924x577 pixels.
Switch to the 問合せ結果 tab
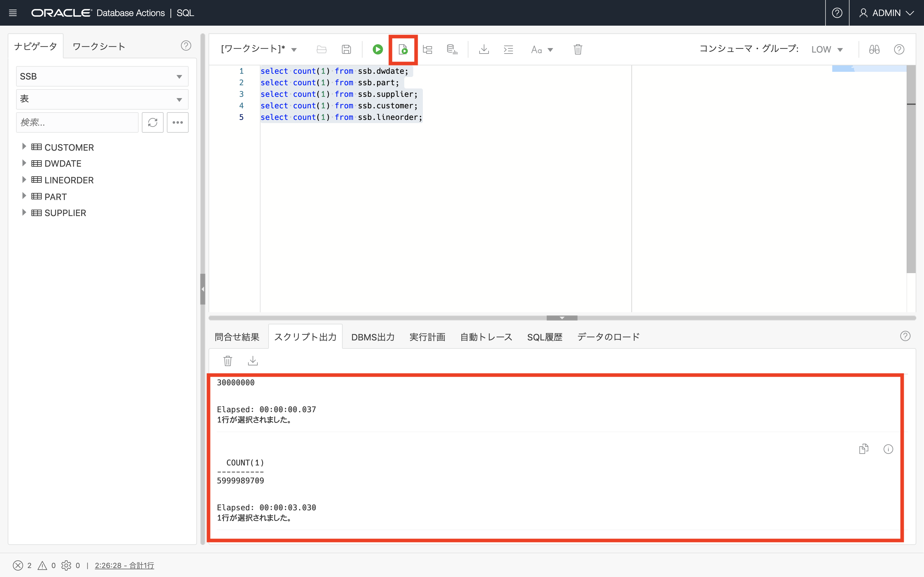tap(237, 337)
